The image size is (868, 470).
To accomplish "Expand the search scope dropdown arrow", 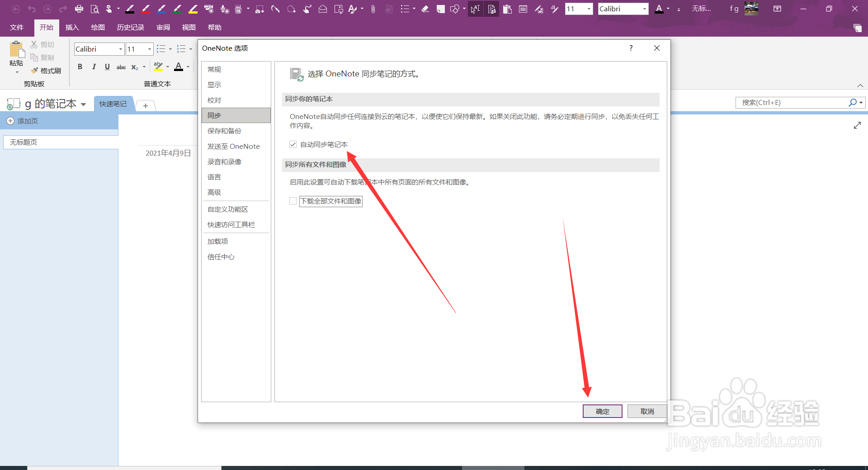I will point(861,103).
